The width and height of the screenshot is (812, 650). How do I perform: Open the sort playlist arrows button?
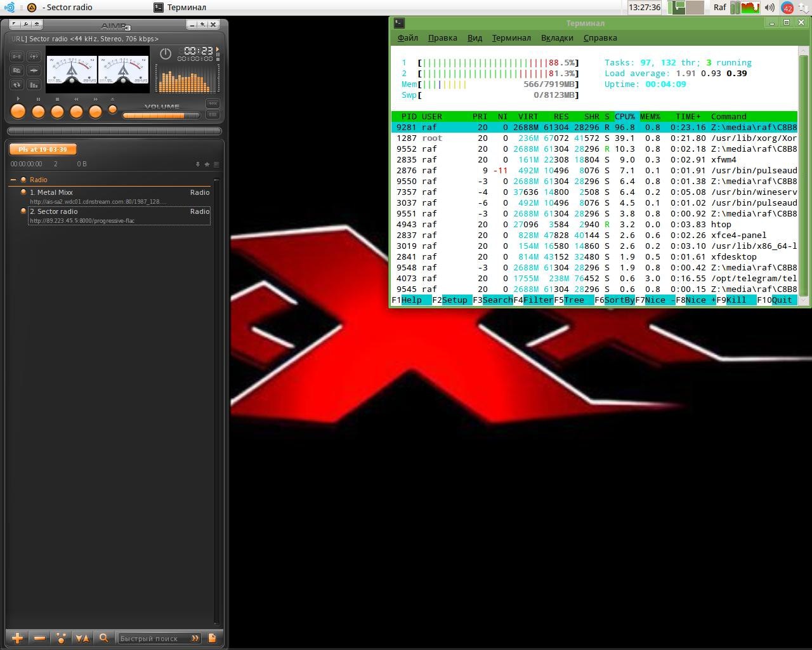click(82, 639)
